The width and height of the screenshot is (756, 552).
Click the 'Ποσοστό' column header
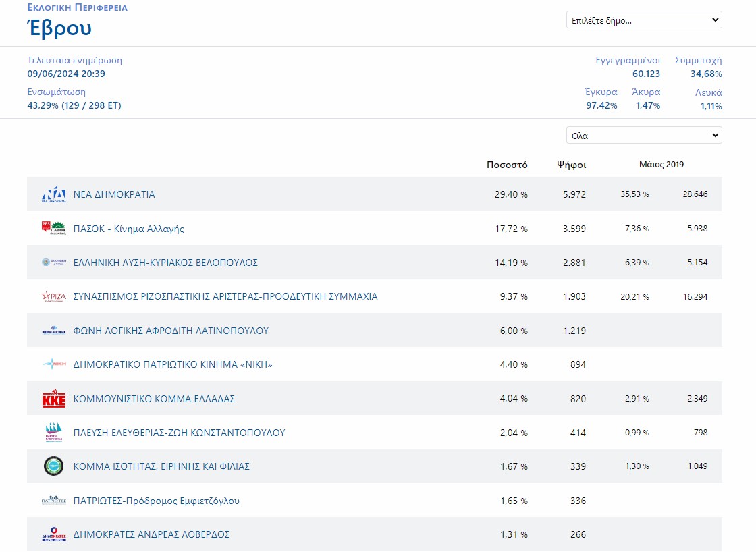(507, 165)
